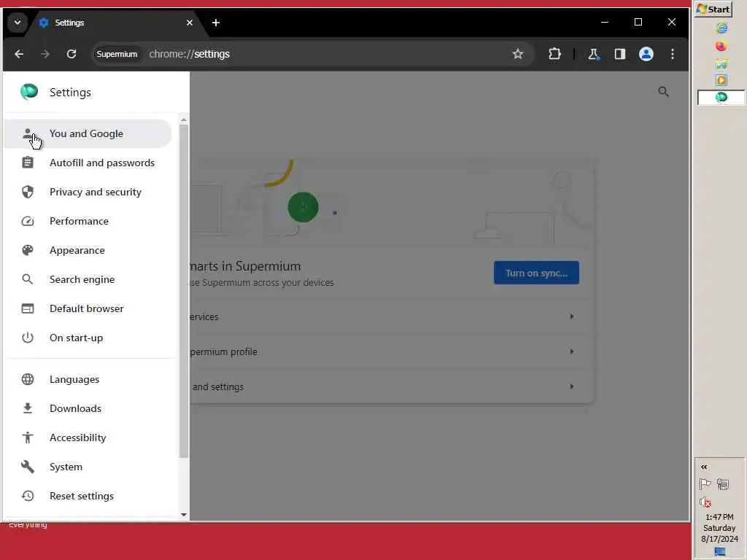The image size is (747, 560).
Task: Click the sidebar scroll up arrow
Action: coord(183,120)
